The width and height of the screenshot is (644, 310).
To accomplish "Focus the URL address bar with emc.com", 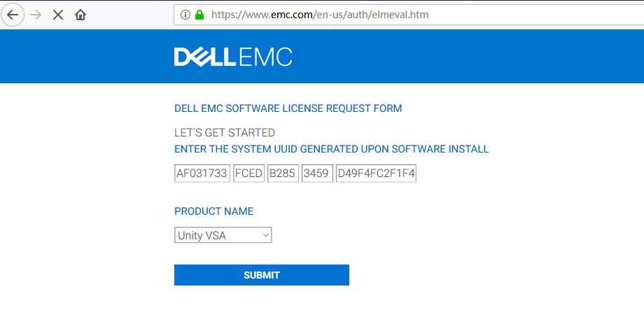I will coord(409,15).
